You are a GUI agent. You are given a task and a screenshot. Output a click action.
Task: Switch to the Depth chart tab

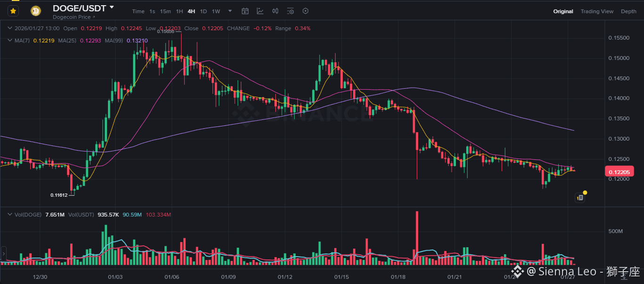coord(628,11)
